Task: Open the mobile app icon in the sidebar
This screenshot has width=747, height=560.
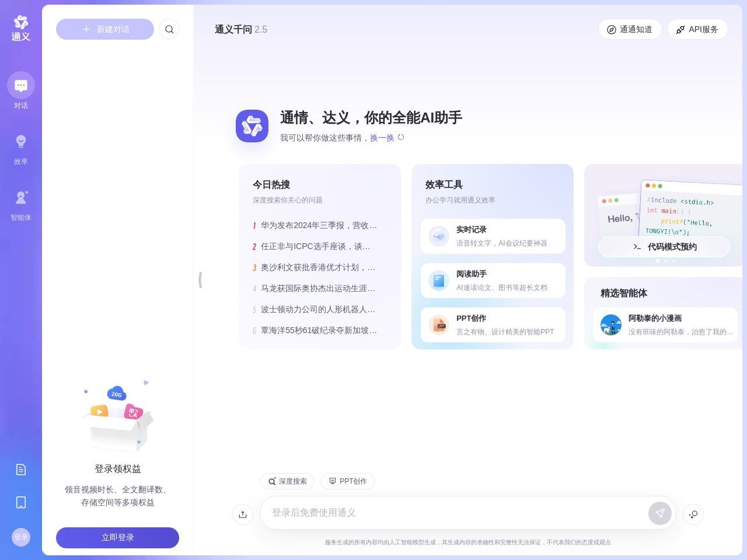Action: click(x=20, y=502)
